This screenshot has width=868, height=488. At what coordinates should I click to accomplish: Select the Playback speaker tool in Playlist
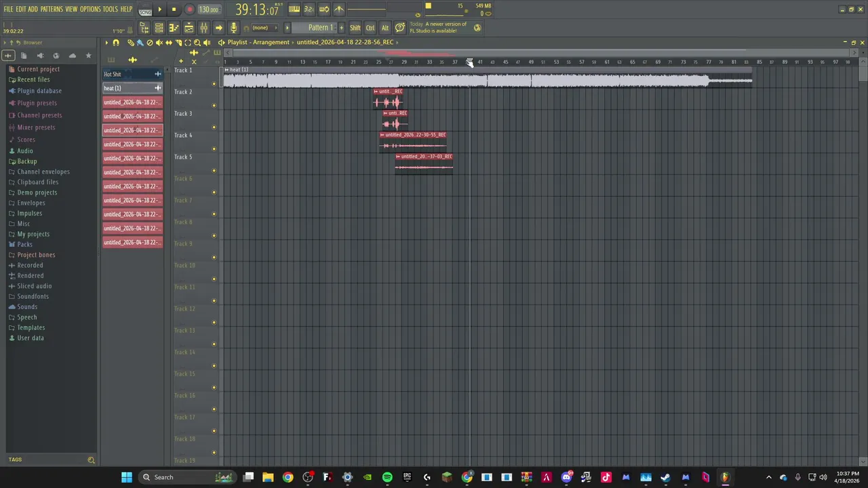point(207,43)
